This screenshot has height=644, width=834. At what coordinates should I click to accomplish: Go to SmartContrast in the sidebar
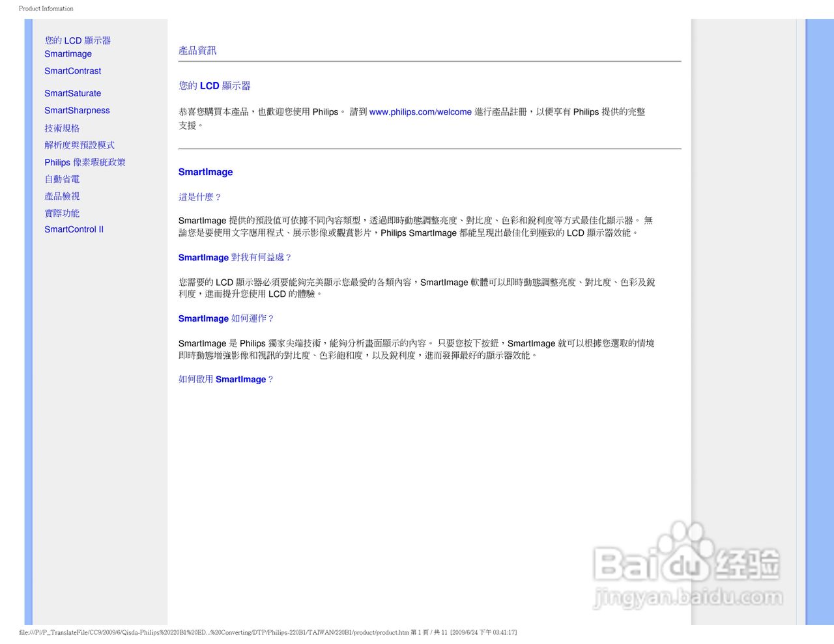73,71
